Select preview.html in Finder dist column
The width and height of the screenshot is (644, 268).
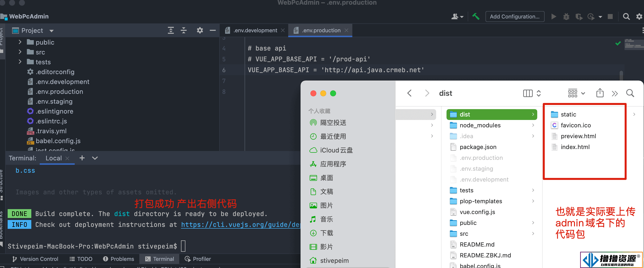(573, 136)
